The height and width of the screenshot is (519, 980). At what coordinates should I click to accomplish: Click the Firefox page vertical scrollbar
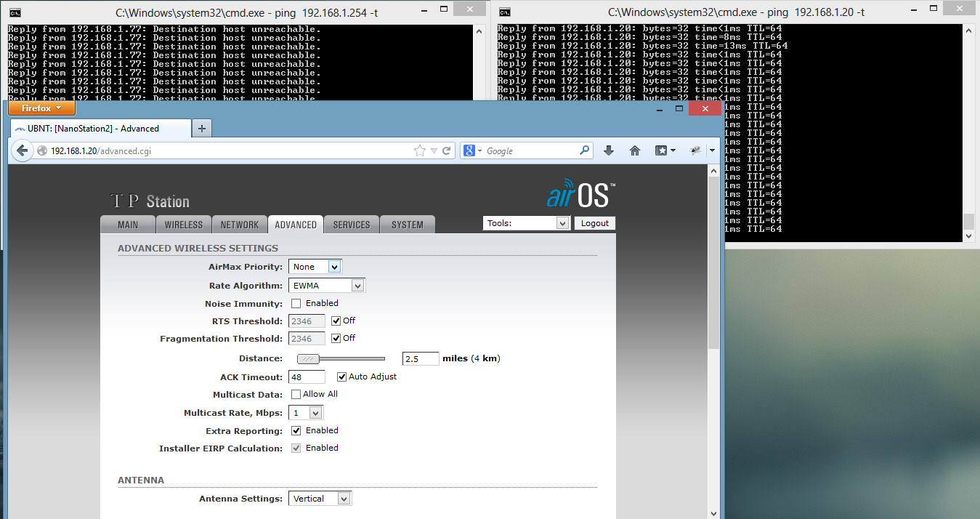pyautogui.click(x=713, y=263)
